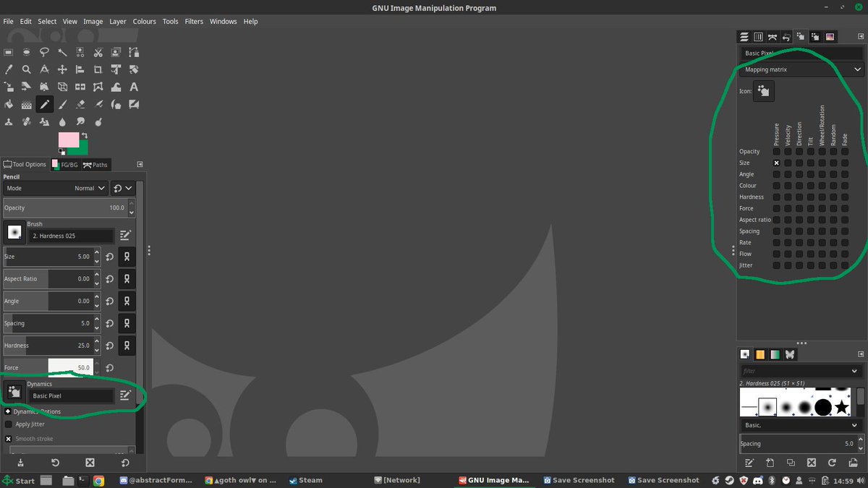The width and height of the screenshot is (868, 488).
Task: Enable Colour mapping to Random
Action: click(833, 186)
